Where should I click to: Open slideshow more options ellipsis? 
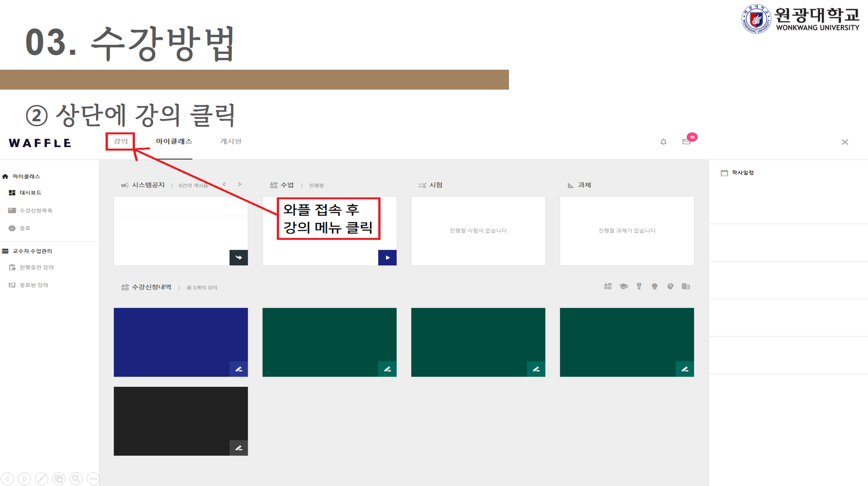pos(93,478)
